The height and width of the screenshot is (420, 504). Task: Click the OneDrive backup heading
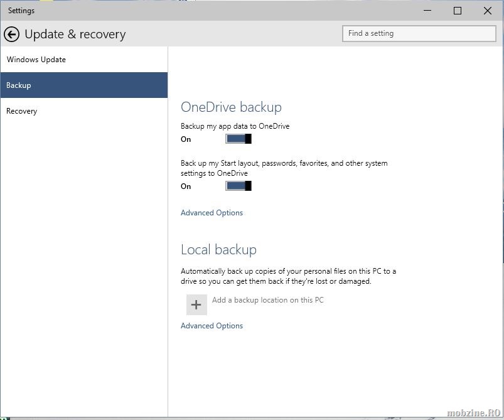click(x=231, y=107)
